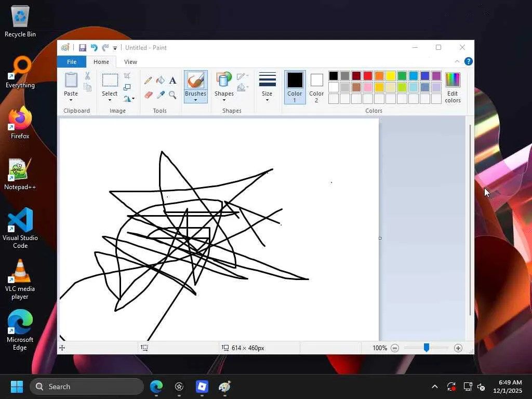Switch to the Home tab

pyautogui.click(x=101, y=62)
